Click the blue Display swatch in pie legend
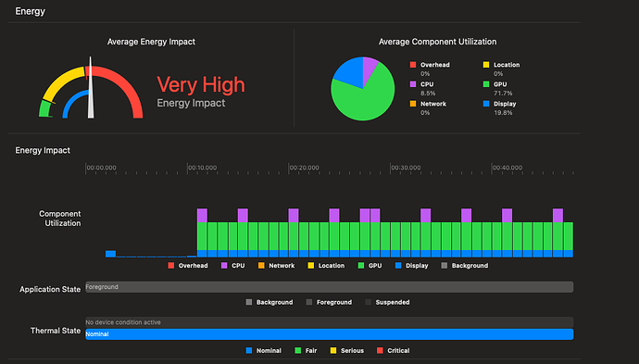The width and height of the screenshot is (639, 364). (486, 104)
